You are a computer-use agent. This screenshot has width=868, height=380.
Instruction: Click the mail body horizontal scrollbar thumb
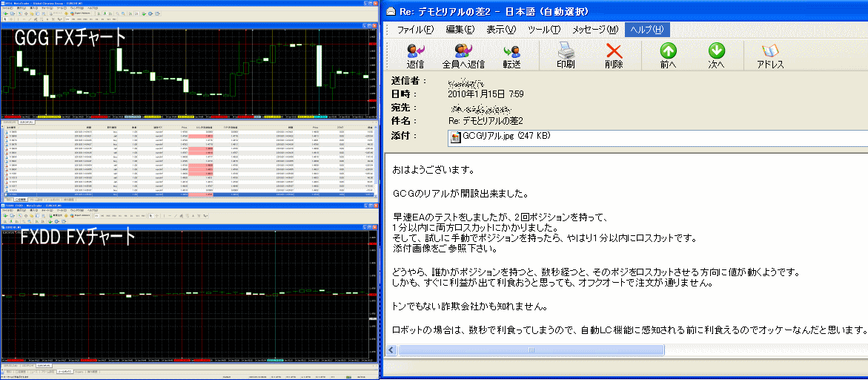tap(531, 350)
